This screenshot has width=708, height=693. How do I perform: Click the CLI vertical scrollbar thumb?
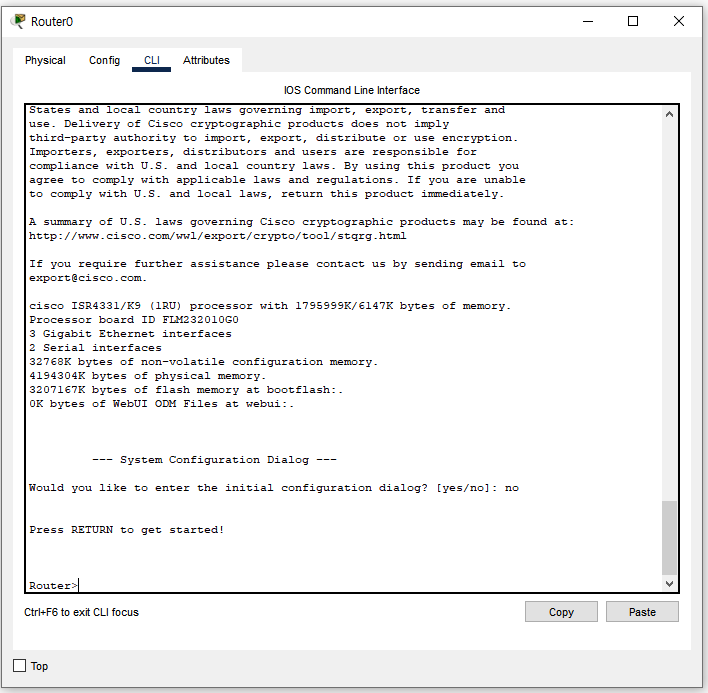[669, 537]
